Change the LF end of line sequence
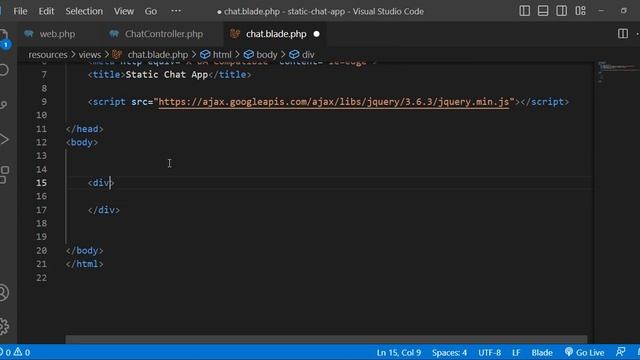 516,352
